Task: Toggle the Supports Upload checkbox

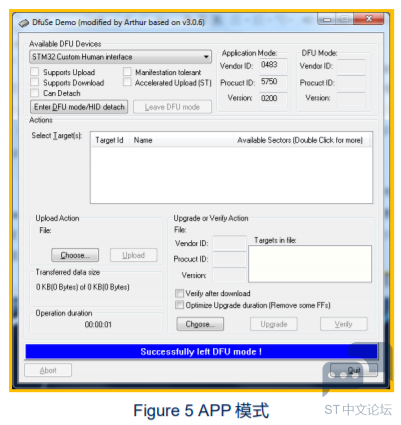Action: click(x=34, y=72)
